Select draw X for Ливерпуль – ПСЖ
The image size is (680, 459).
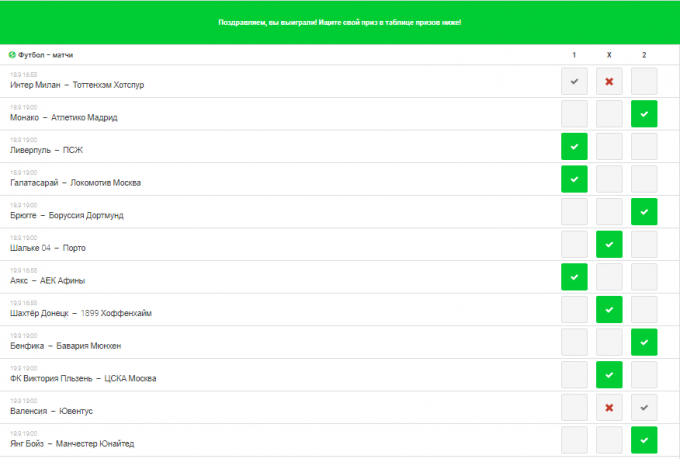[609, 146]
